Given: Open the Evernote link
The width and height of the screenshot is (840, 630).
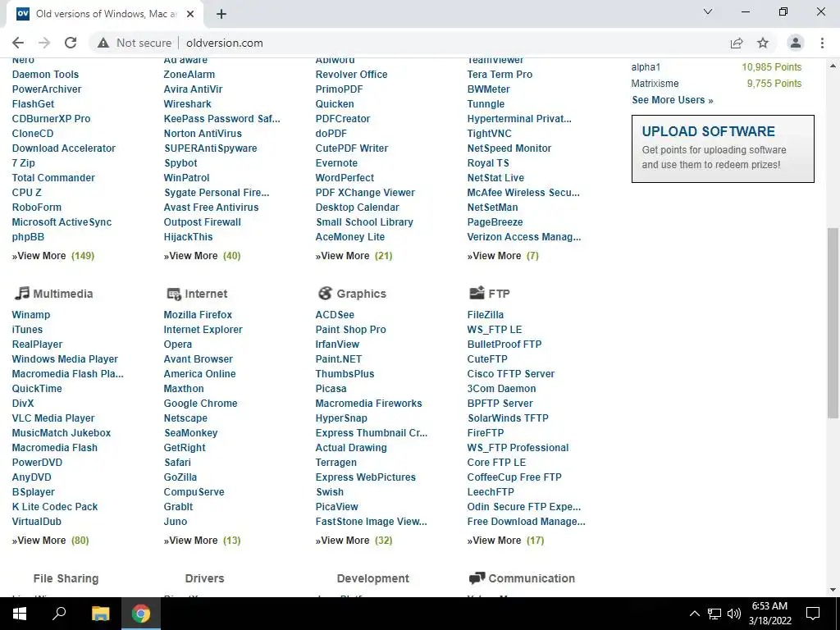Looking at the screenshot, I should click(336, 163).
